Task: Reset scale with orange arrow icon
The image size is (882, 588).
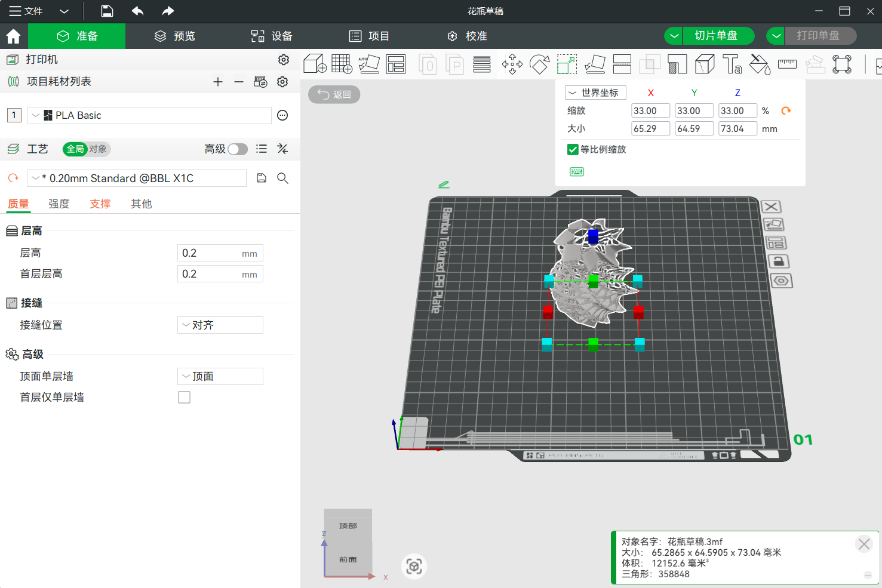Action: pyautogui.click(x=786, y=110)
